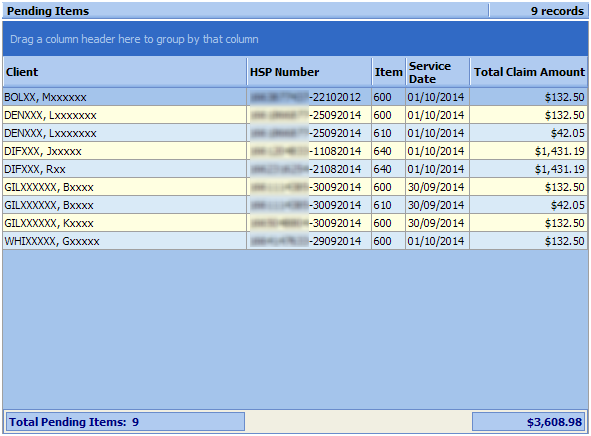Click $1,431.19 amount in DIFXXX, Jxxxxx row

coord(528,151)
